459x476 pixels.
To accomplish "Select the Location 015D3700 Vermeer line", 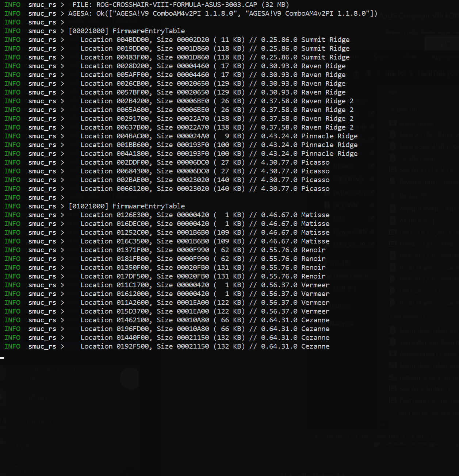I will 167,311.
